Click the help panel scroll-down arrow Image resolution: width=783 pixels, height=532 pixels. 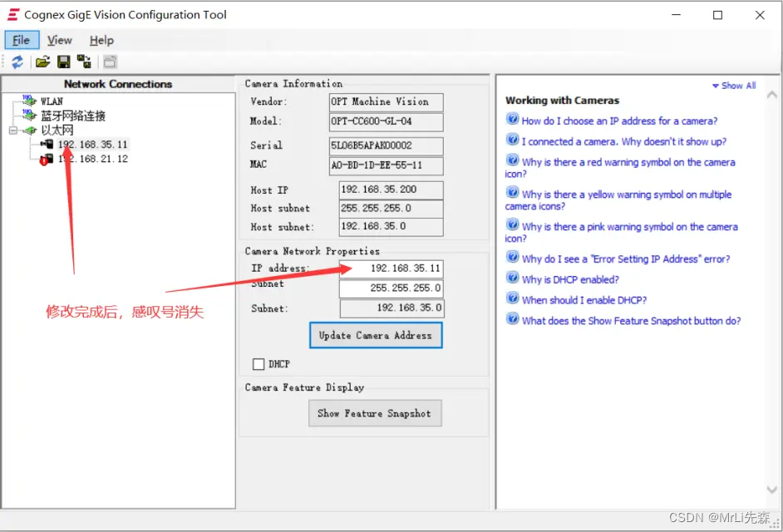tap(772, 489)
